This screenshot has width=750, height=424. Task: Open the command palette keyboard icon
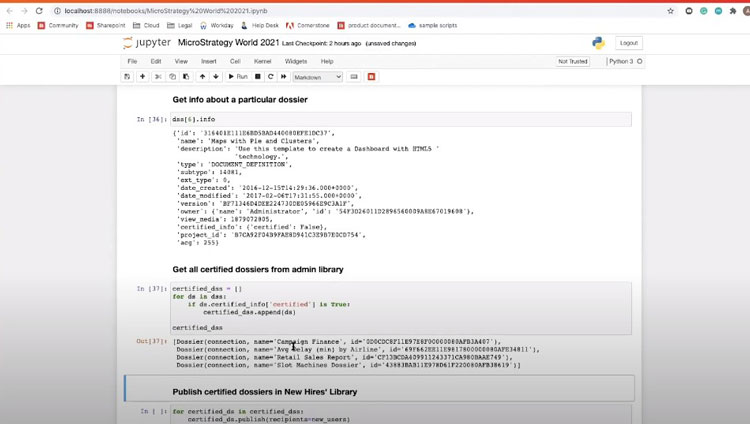(x=354, y=77)
